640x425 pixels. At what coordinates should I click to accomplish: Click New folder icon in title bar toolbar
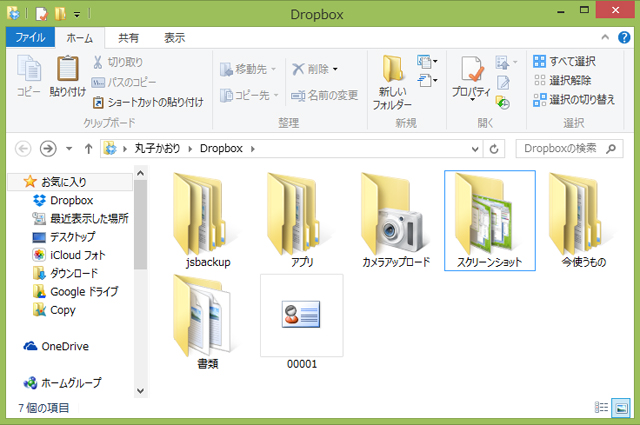(x=60, y=14)
